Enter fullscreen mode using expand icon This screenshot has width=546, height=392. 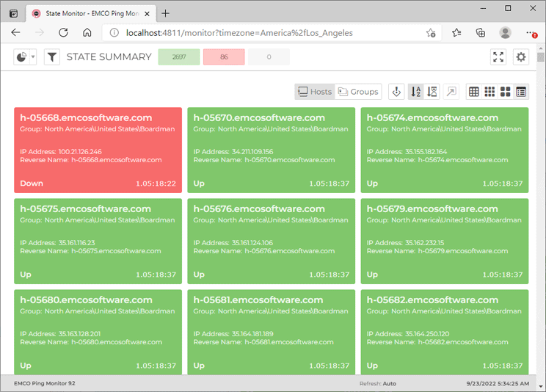point(498,57)
